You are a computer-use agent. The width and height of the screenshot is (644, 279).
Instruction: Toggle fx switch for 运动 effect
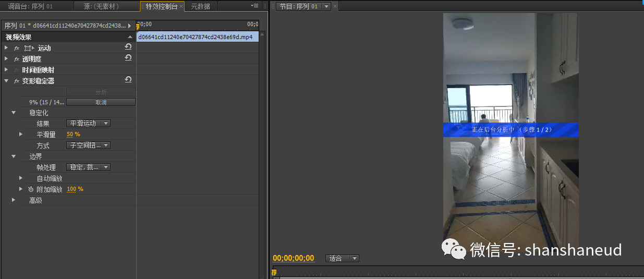pyautogui.click(x=17, y=48)
